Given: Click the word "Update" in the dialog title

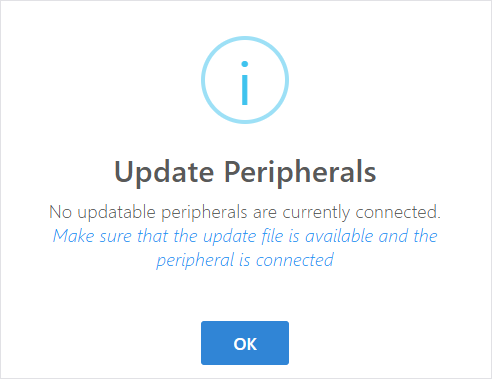Looking at the screenshot, I should (x=164, y=172).
